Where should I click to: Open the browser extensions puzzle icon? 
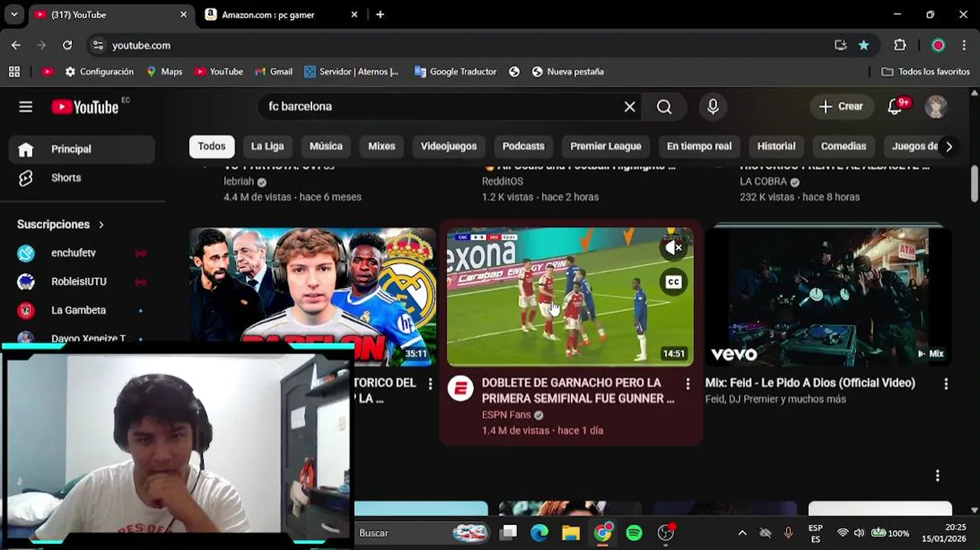tap(900, 45)
